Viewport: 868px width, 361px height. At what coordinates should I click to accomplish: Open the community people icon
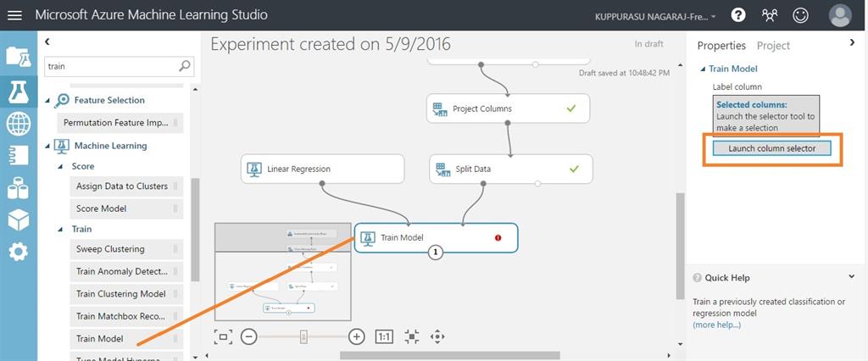[770, 15]
